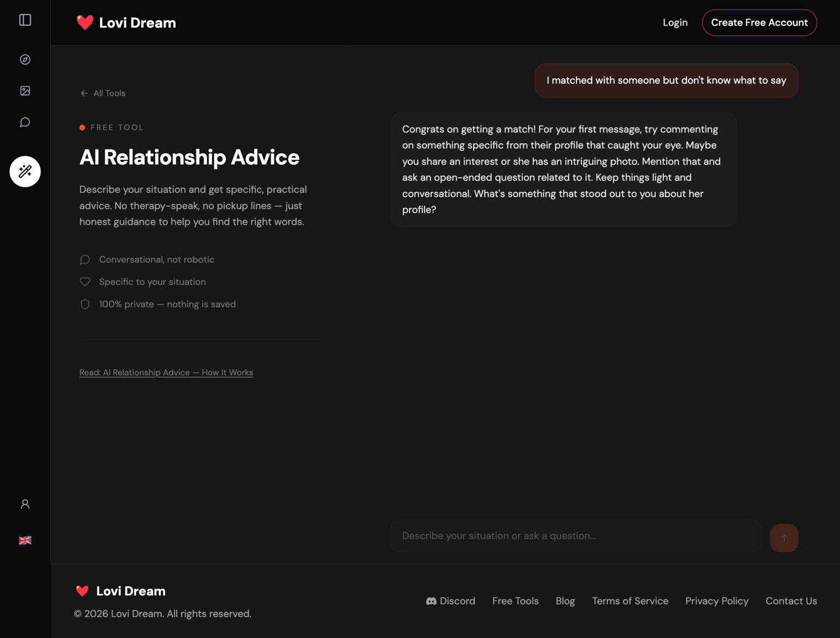Image resolution: width=840 pixels, height=638 pixels.
Task: Click the AI reply starting with Congrats
Action: click(563, 170)
